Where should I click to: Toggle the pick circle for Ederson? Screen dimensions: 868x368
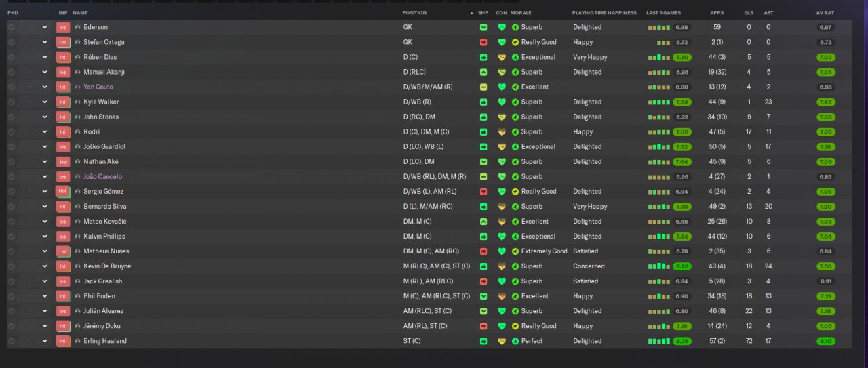coord(12,27)
